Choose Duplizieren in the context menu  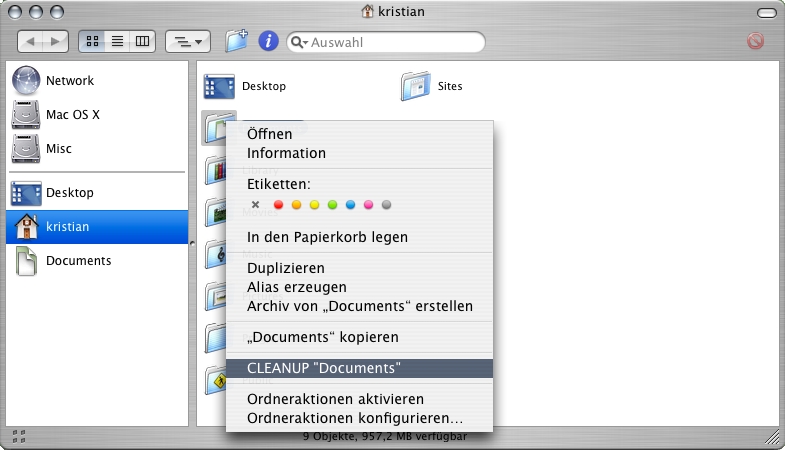(359, 268)
